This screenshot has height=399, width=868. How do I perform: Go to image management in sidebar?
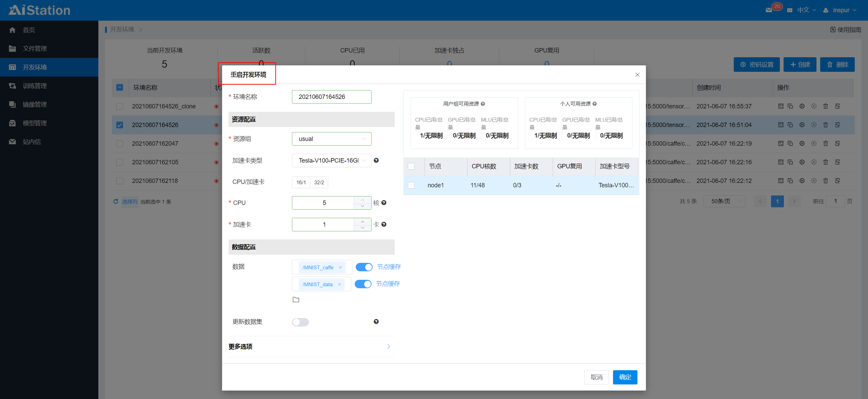[35, 105]
